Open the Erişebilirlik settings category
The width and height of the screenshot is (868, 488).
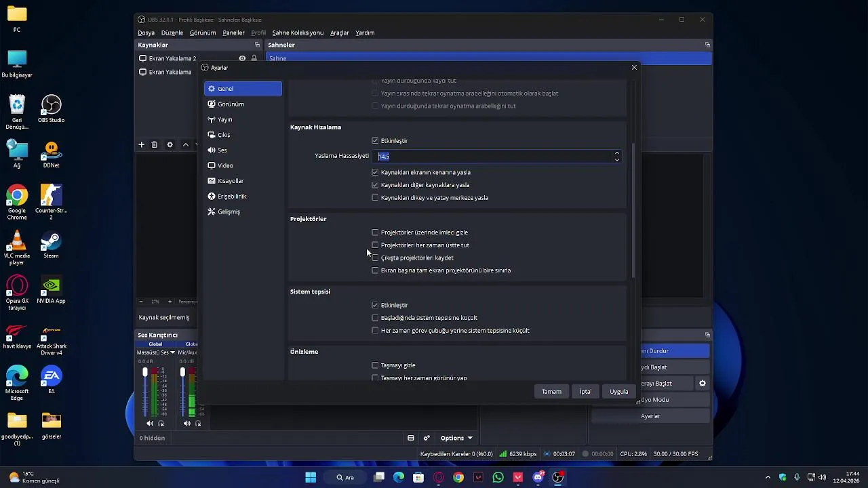coord(243,197)
